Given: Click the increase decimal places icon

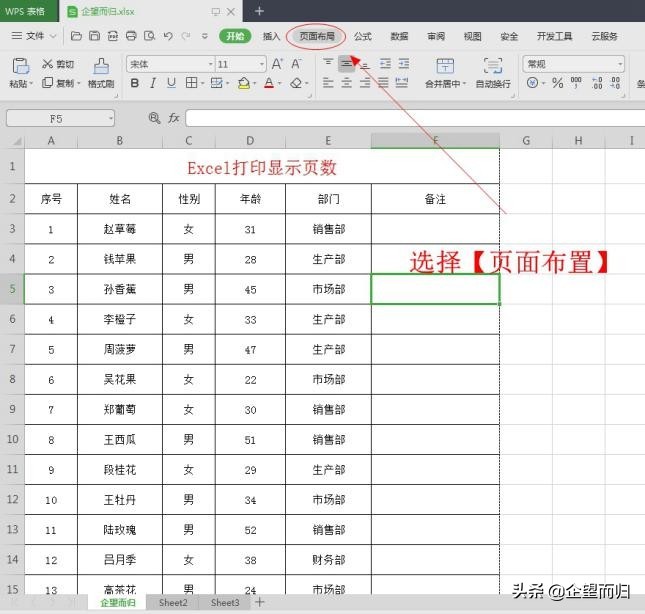Looking at the screenshot, I should tap(597, 83).
